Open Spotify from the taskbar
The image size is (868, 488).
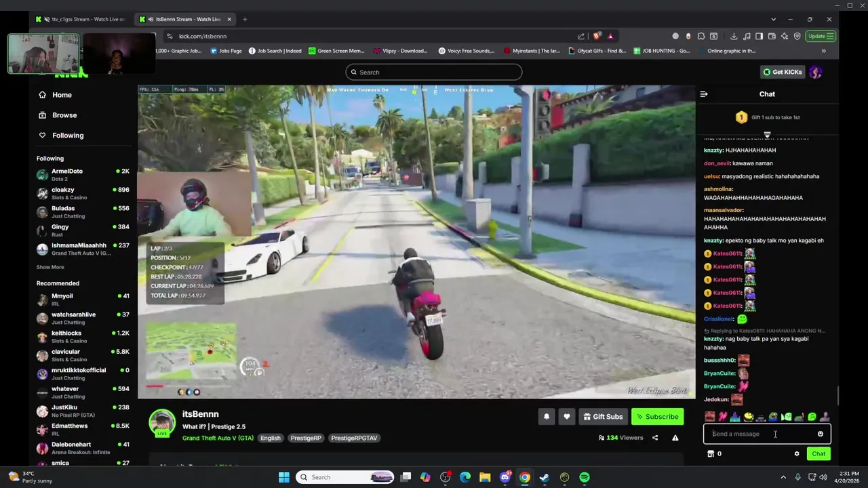tap(585, 477)
